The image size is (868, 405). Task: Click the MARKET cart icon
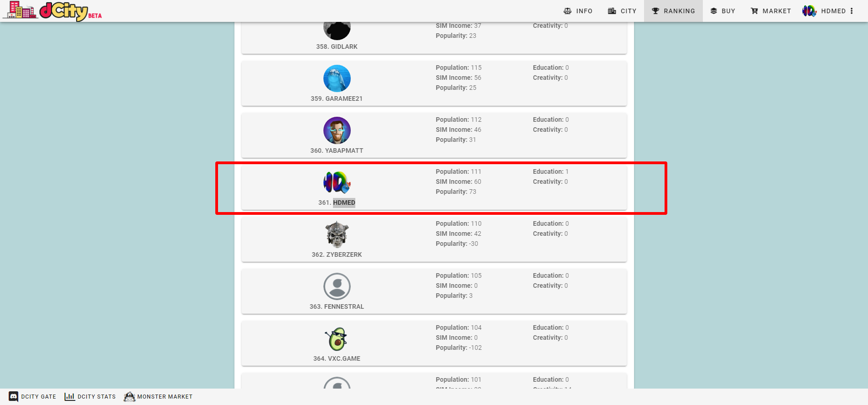pyautogui.click(x=754, y=11)
